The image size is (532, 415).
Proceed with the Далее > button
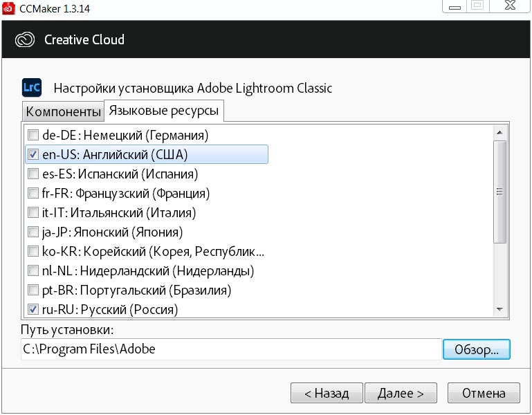click(401, 393)
